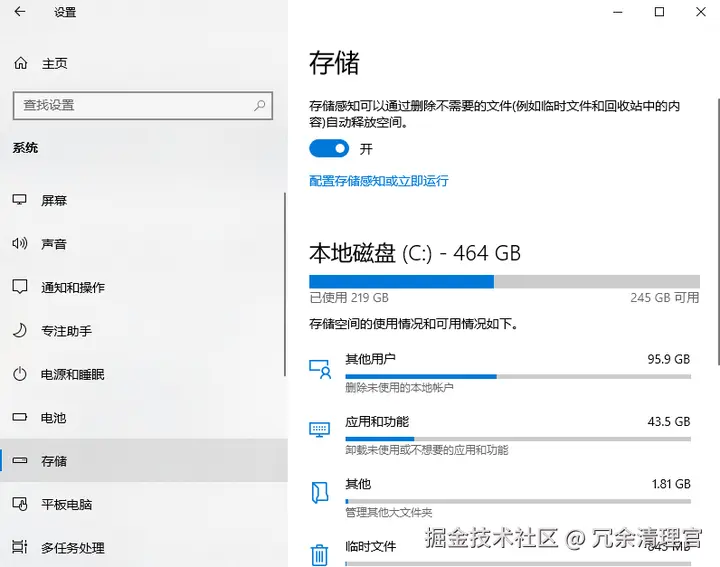Click the 系统 section header
720x567 pixels.
click(25, 148)
